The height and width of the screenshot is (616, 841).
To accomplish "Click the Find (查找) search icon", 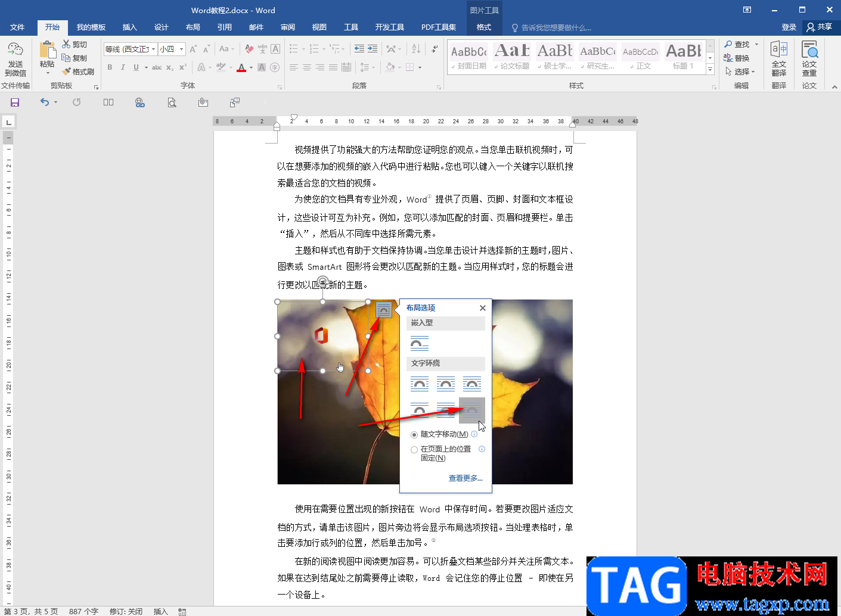I will pyautogui.click(x=728, y=44).
